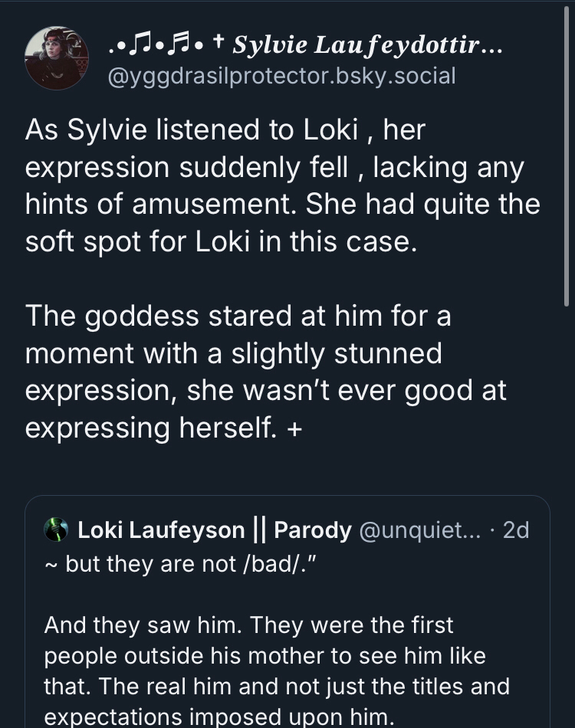Click the @yggdrasilprotector.bsky.social handle

click(x=281, y=76)
